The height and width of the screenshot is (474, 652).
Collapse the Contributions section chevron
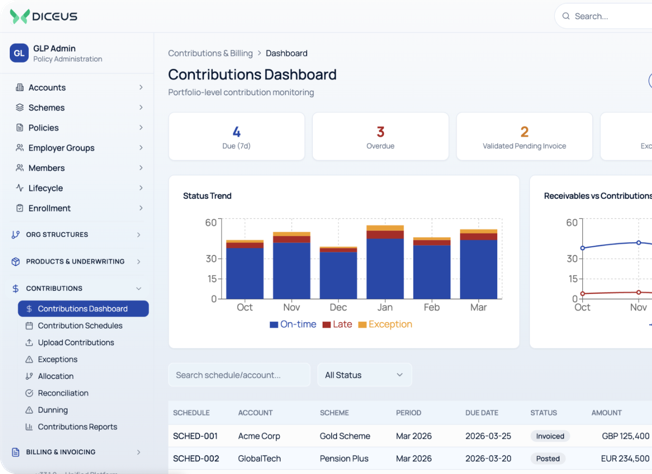(x=139, y=289)
